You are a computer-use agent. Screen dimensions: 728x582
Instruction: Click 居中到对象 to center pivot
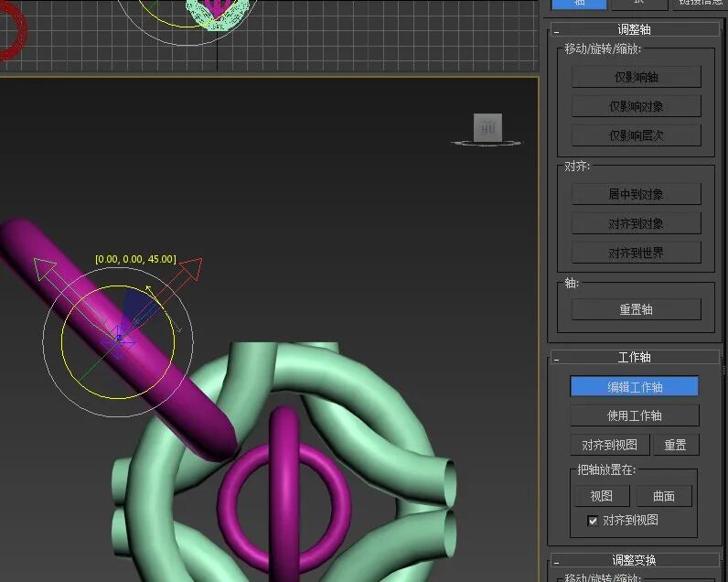pyautogui.click(x=636, y=194)
